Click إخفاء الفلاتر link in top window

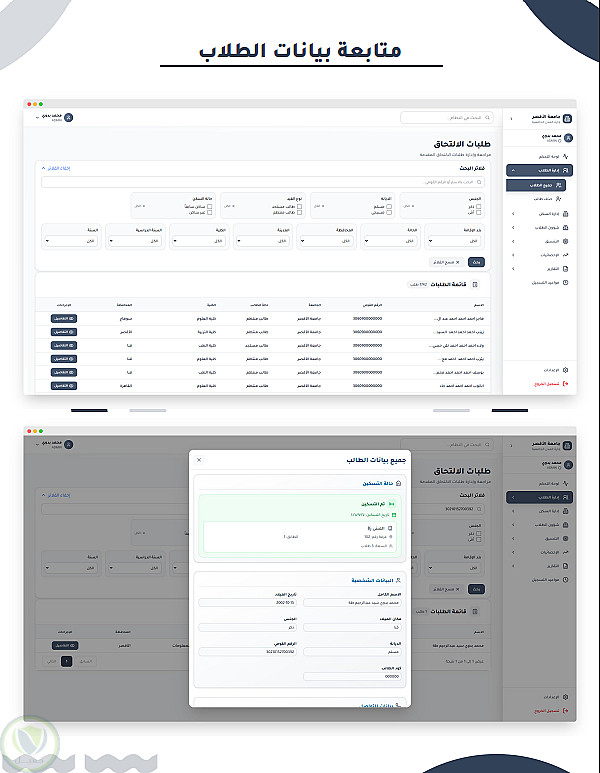click(x=56, y=168)
